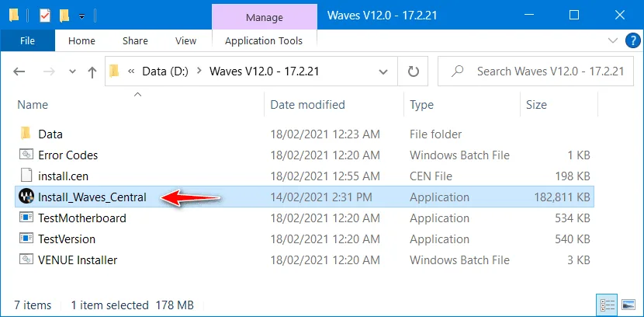
Task: Select the VENUE Installer file name
Action: tap(78, 260)
